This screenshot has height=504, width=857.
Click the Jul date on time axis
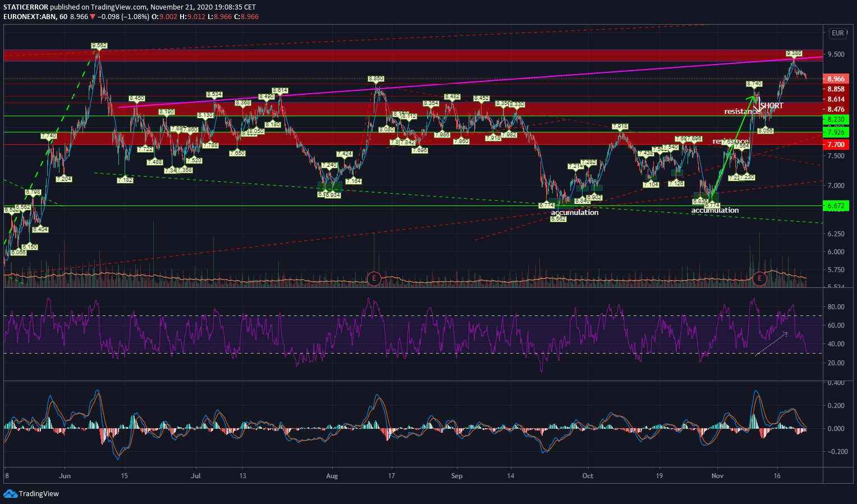click(x=196, y=476)
